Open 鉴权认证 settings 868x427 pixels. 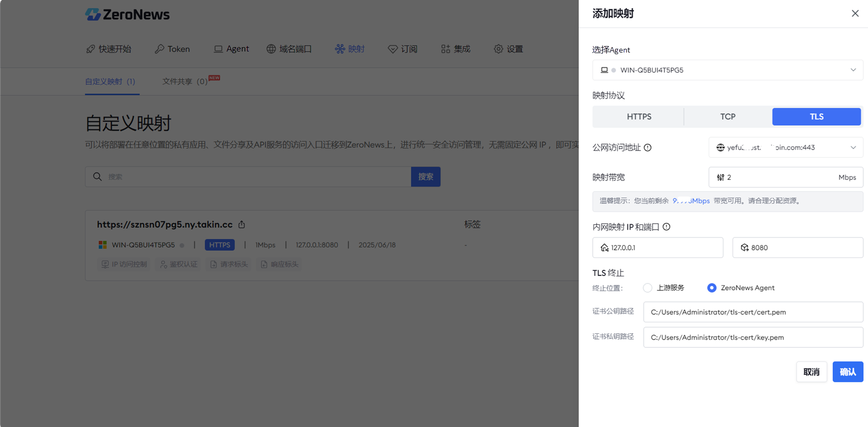(x=179, y=264)
